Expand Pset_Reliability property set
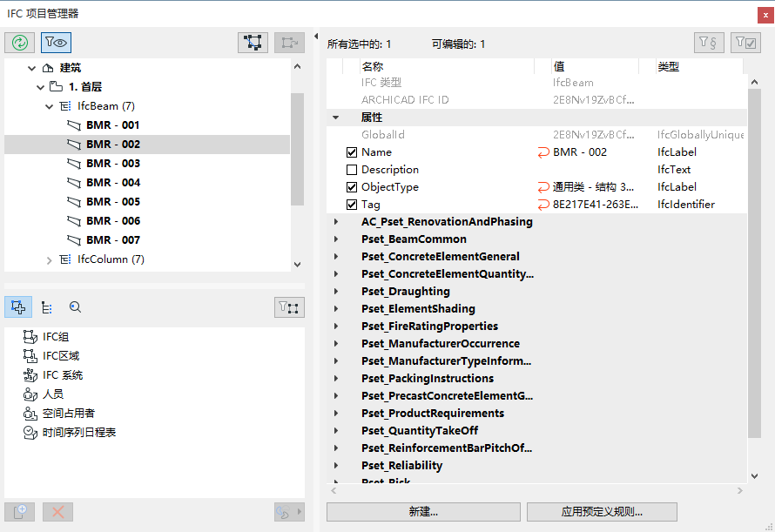This screenshot has height=532, width=775. (x=336, y=465)
